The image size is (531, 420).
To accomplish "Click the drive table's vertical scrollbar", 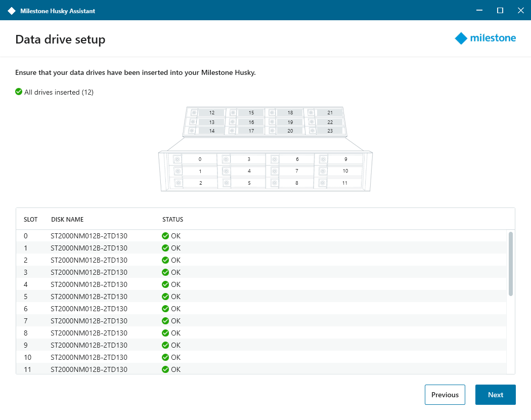I will click(511, 264).
